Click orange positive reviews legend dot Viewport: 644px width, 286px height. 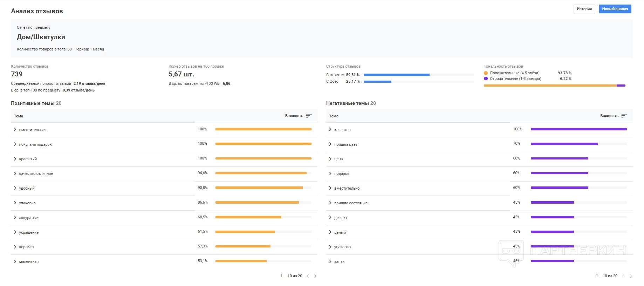[x=486, y=73]
